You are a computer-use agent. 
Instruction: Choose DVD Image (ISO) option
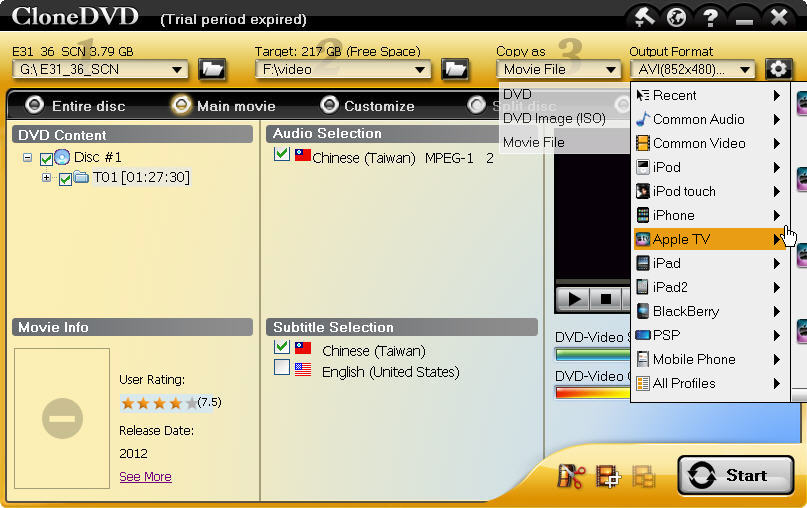564,118
